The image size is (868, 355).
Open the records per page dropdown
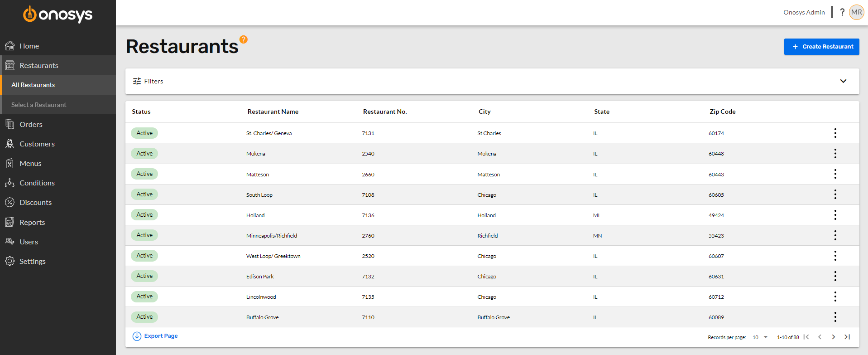pyautogui.click(x=760, y=337)
